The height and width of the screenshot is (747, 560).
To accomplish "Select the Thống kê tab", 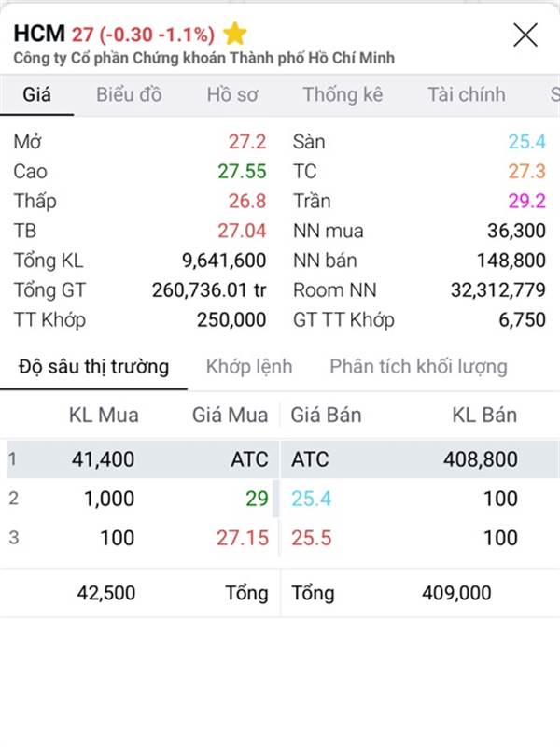I will (343, 94).
